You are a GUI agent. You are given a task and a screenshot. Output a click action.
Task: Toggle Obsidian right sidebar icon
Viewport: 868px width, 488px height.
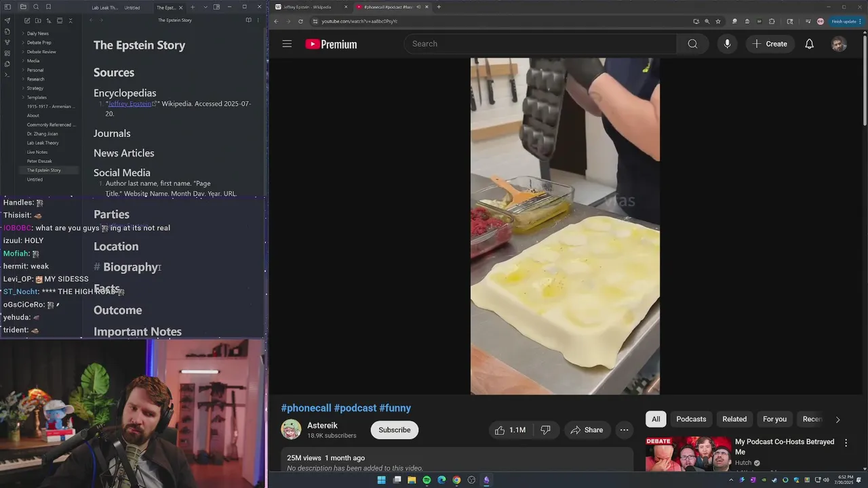coord(216,7)
